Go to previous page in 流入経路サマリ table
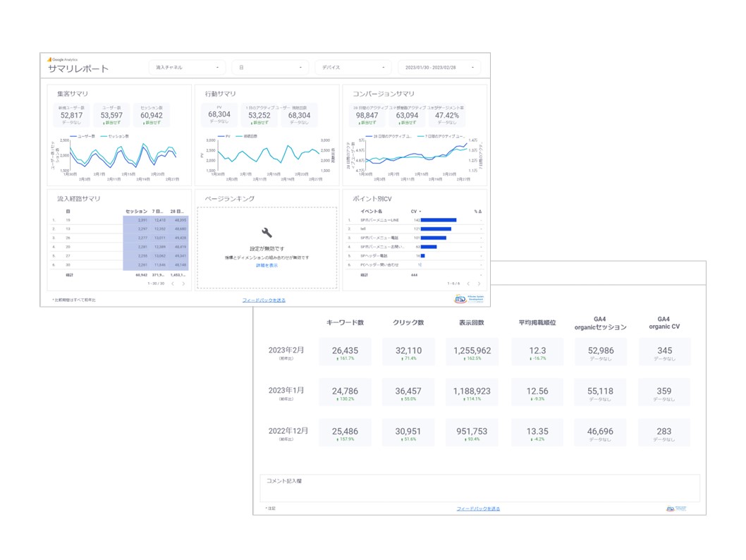 [172, 284]
